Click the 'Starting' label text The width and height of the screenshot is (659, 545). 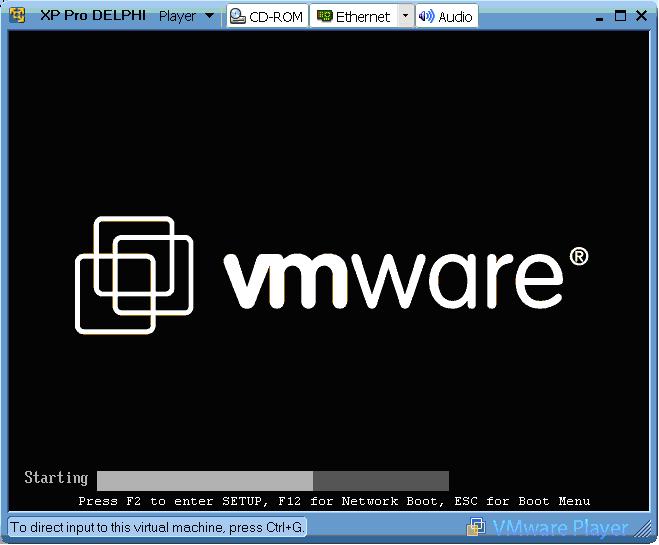point(56,478)
